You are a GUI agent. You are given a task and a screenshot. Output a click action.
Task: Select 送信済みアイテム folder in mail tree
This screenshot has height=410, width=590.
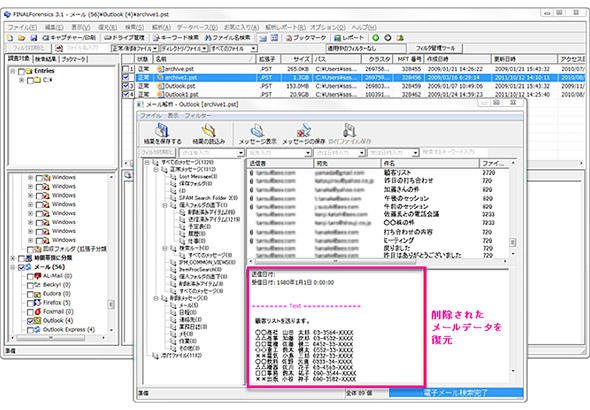click(x=214, y=219)
